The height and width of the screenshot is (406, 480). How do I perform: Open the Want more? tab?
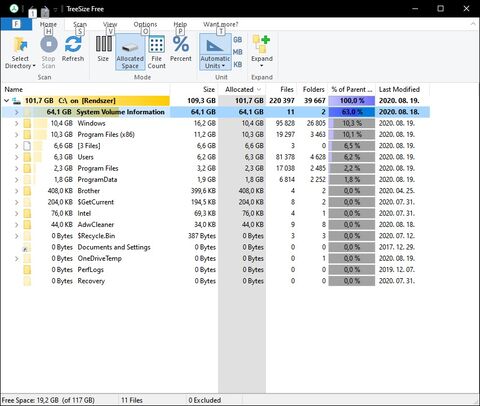tap(221, 24)
